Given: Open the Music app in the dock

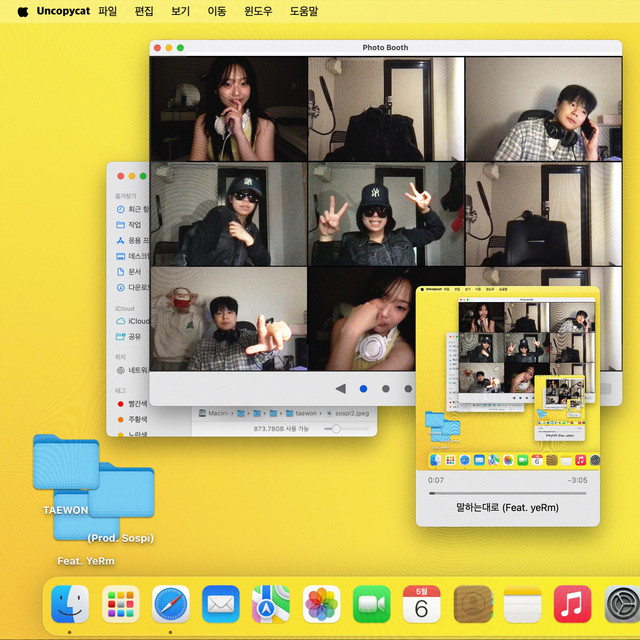Looking at the screenshot, I should tap(572, 604).
